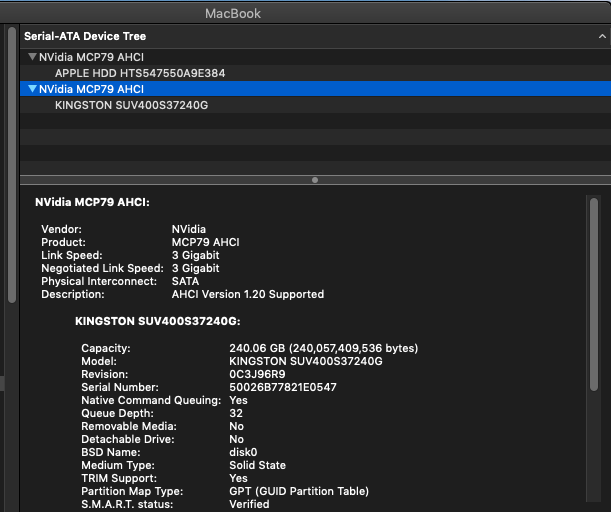Click the Link Speed: label
Viewport: 611px width, 512px height.
point(72,255)
